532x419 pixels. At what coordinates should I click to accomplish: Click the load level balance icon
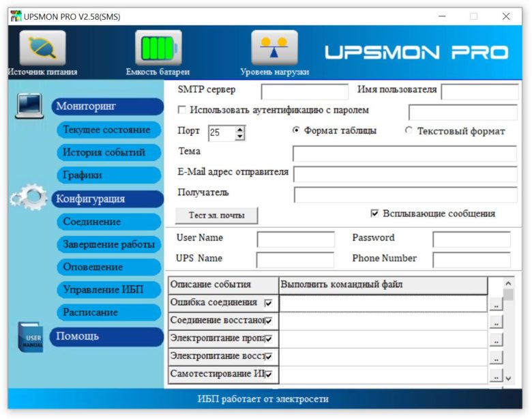pyautogui.click(x=274, y=48)
